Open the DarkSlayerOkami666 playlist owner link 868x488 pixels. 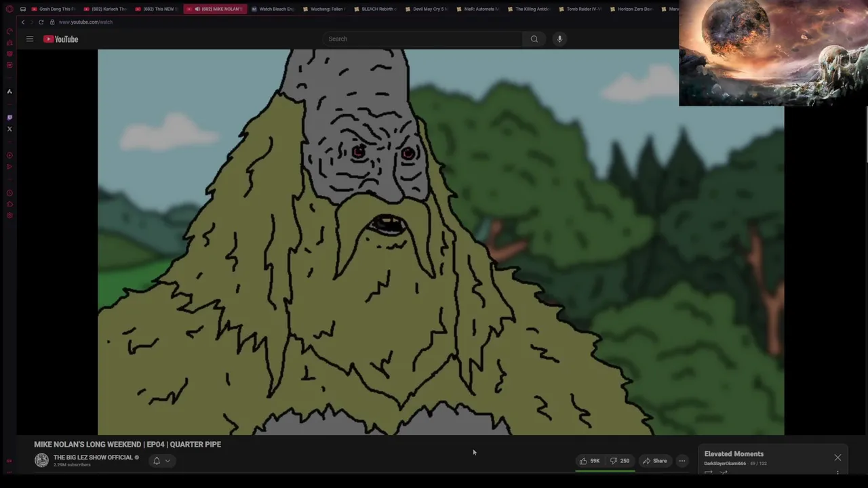pos(725,464)
